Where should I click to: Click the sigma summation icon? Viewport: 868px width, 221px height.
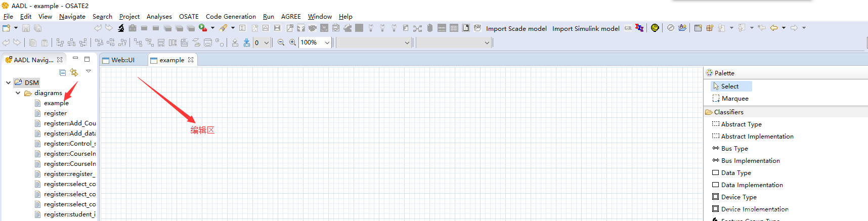(242, 28)
